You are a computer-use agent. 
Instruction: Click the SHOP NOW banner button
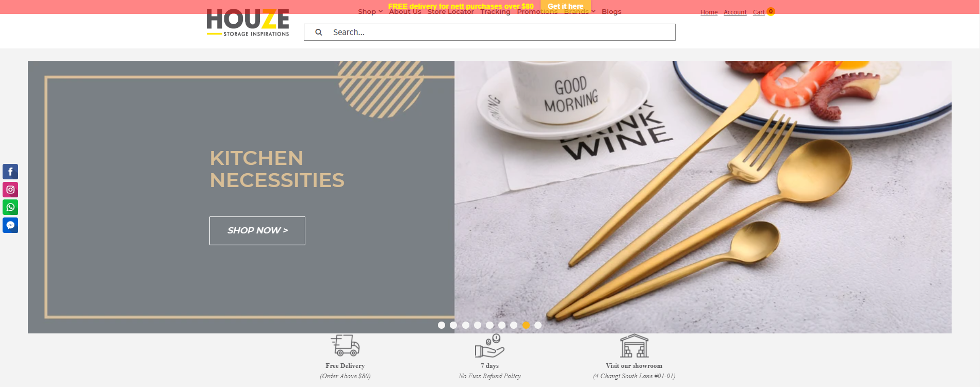coord(257,230)
